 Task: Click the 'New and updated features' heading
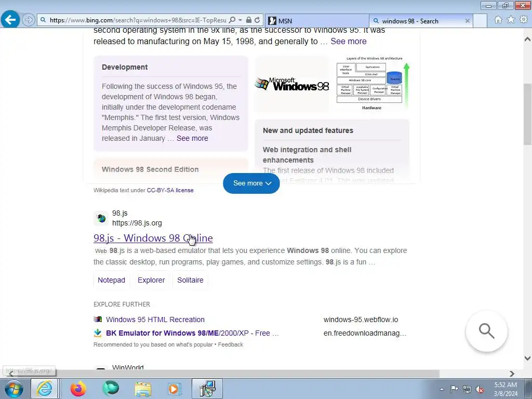308,130
